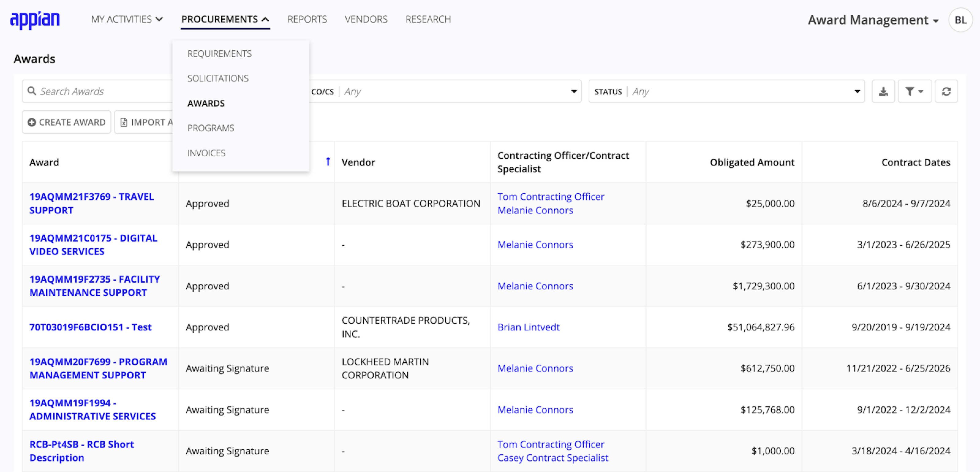Select Requirements from Procurements menu
The width and height of the screenshot is (980, 472).
tap(220, 54)
